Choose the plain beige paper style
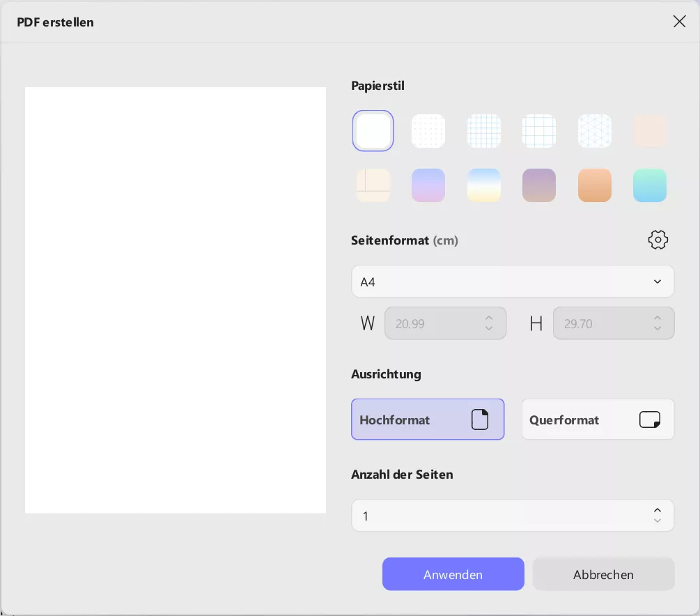The width and height of the screenshot is (700, 616). pos(650,131)
